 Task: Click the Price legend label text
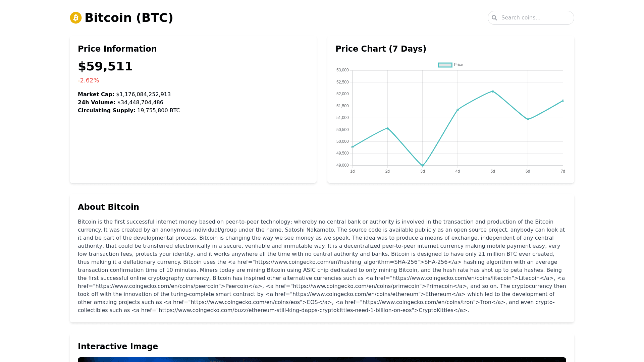click(x=458, y=65)
